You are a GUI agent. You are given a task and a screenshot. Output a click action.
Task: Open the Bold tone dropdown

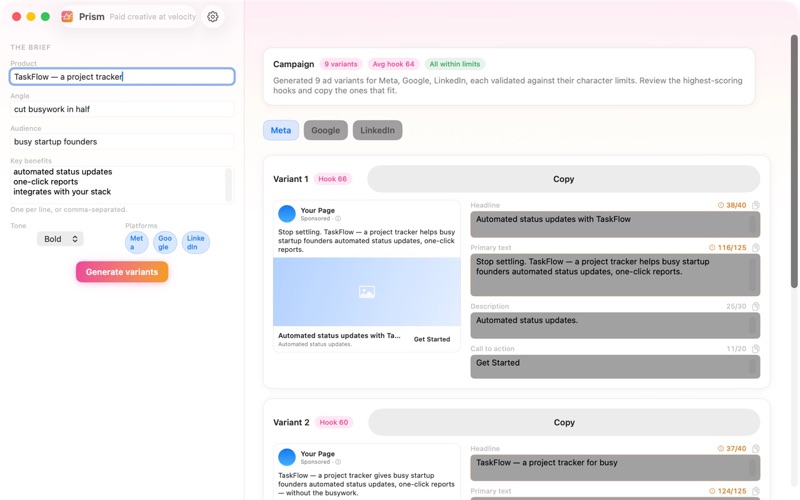[60, 239]
